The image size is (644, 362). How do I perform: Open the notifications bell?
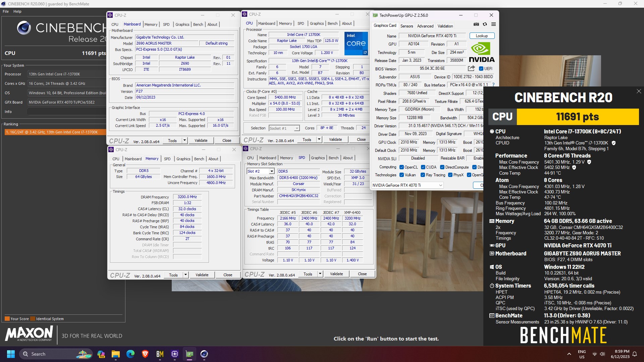[x=635, y=354]
